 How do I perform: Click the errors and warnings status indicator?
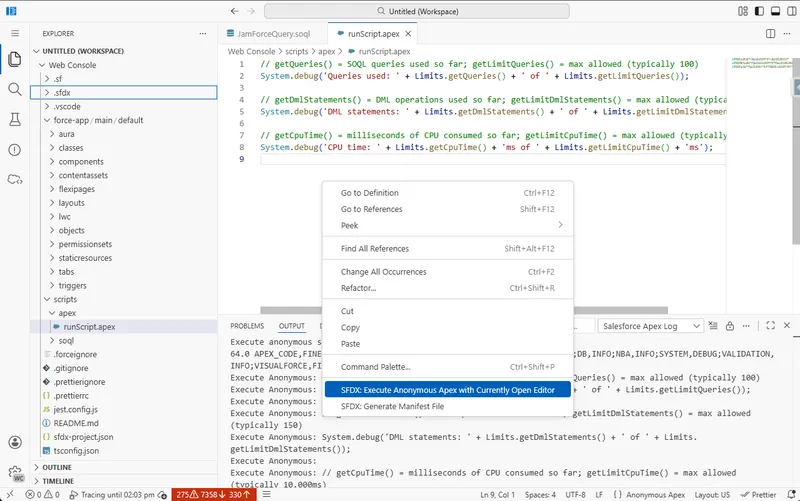tap(43, 495)
